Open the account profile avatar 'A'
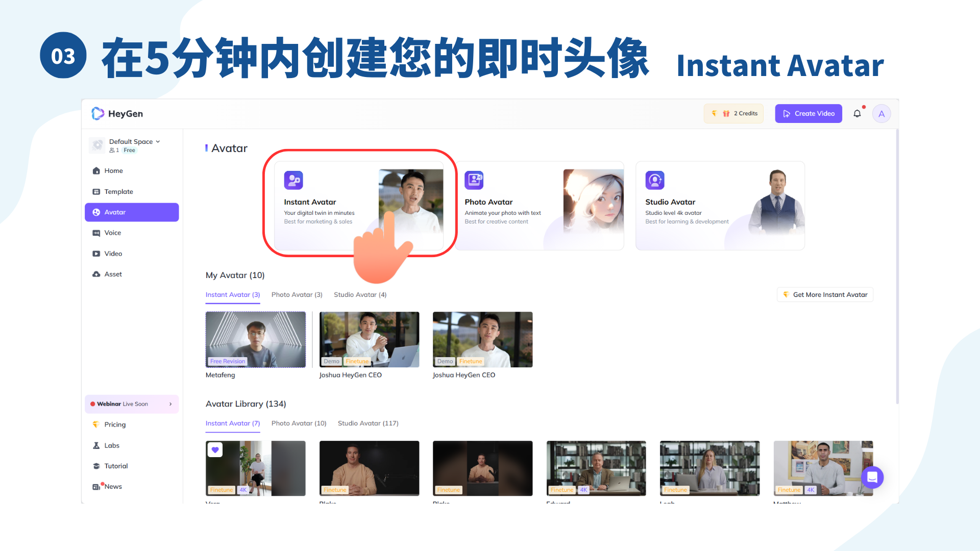Screen dimensions: 980x551 (x=881, y=114)
